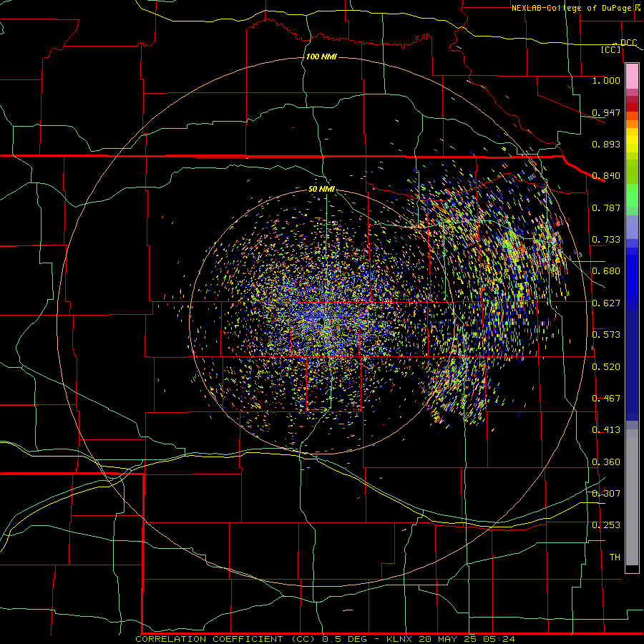Image resolution: width=644 pixels, height=644 pixels.
Task: Select the 0.787 scale value
Action: 606,208
